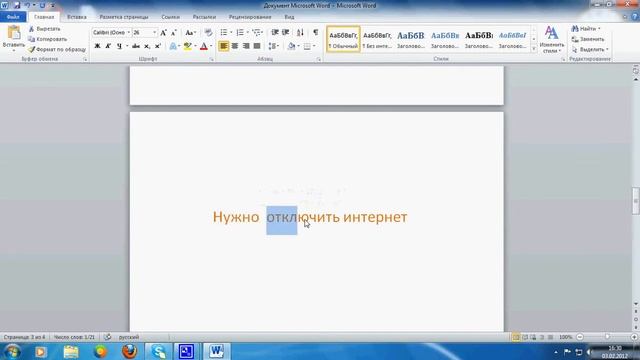Apply the red font color button
This screenshot has height=360, width=640.
(204, 46)
